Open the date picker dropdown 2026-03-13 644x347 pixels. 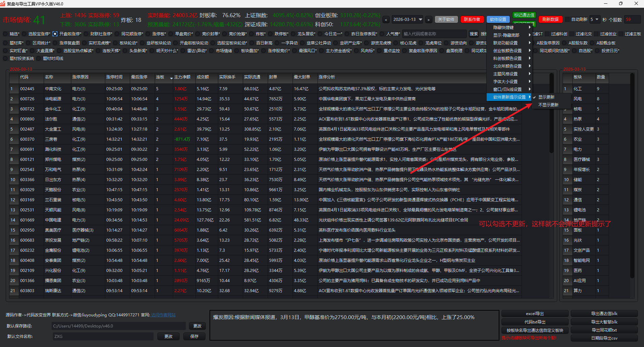tap(420, 20)
